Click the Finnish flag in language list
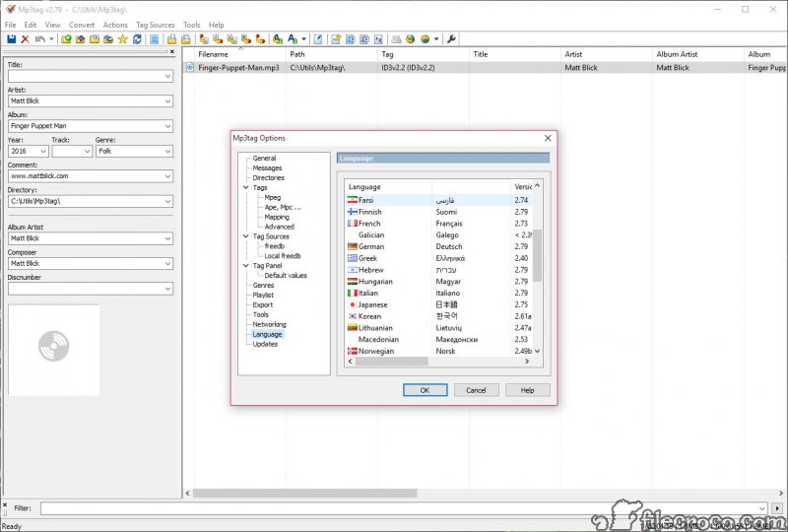 353,212
